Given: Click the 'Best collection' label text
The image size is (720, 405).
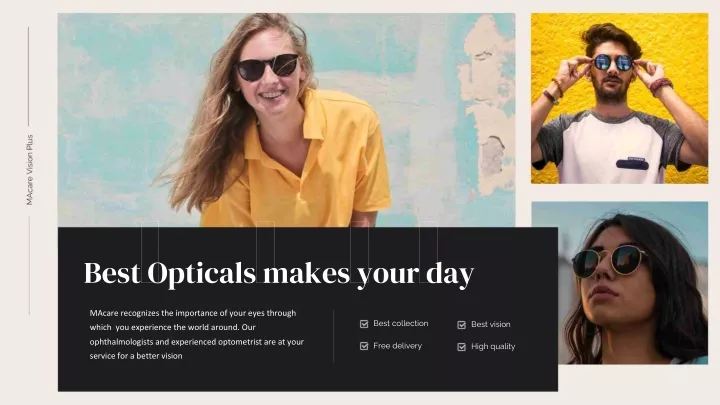Looking at the screenshot, I should [400, 323].
